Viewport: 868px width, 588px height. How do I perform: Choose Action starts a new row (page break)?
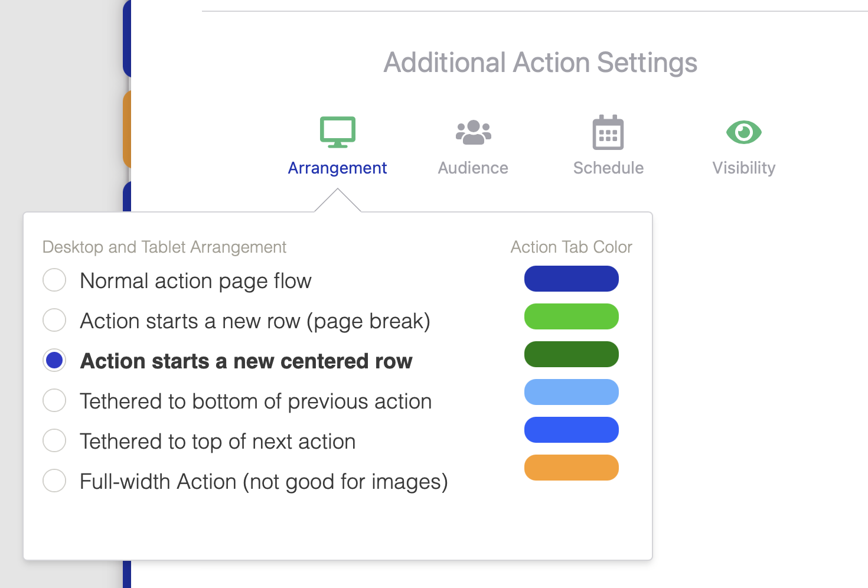click(x=54, y=321)
